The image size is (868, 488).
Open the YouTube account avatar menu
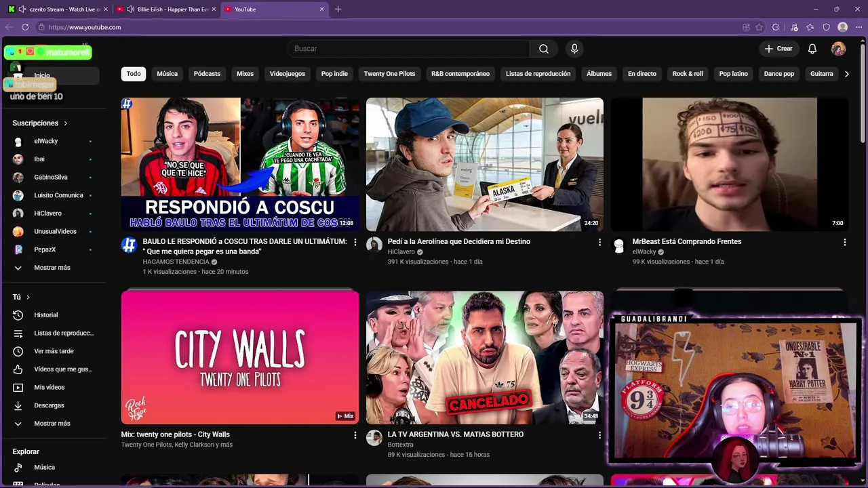tap(839, 49)
